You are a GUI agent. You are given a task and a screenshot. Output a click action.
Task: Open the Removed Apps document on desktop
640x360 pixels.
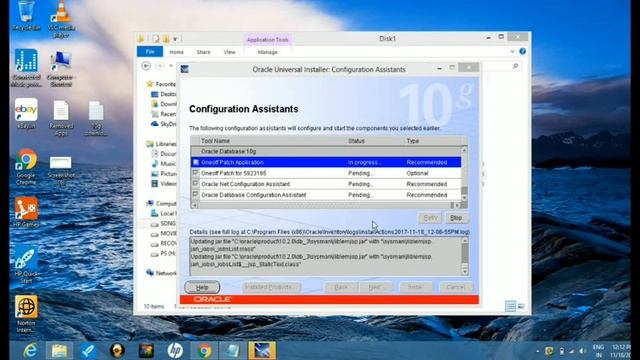[61, 118]
